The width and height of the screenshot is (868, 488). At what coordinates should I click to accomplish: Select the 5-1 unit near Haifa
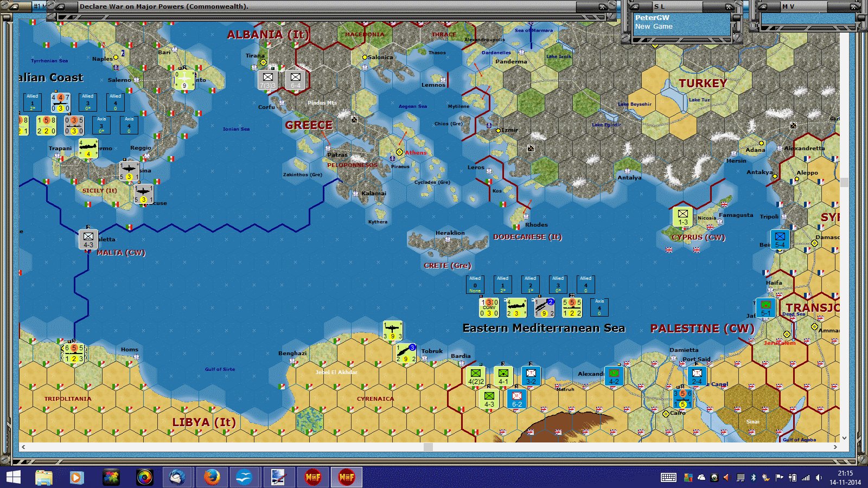coord(766,308)
